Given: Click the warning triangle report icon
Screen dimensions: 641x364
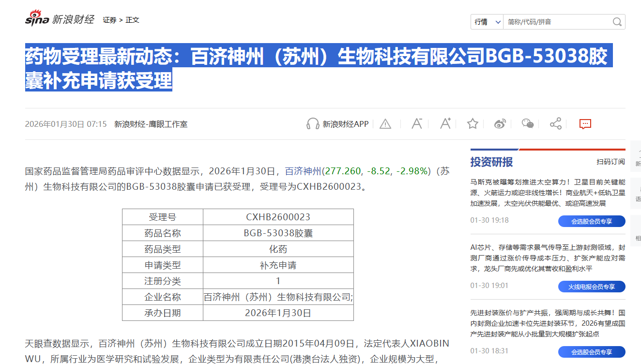Looking at the screenshot, I should point(385,124).
